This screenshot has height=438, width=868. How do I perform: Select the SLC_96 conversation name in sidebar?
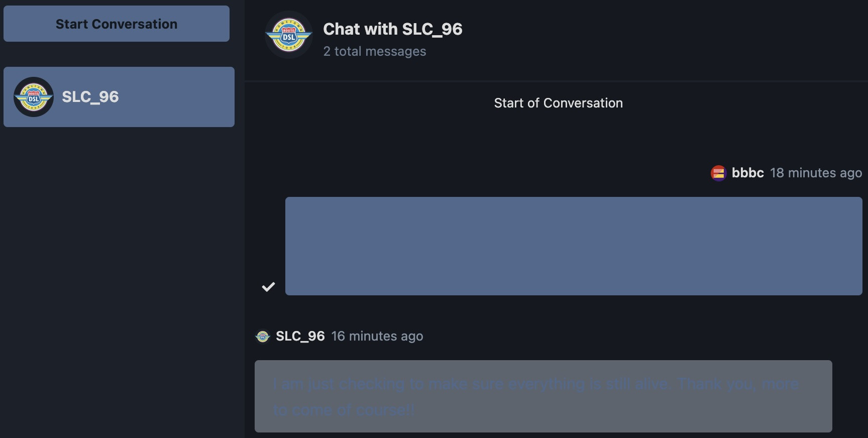pos(90,96)
